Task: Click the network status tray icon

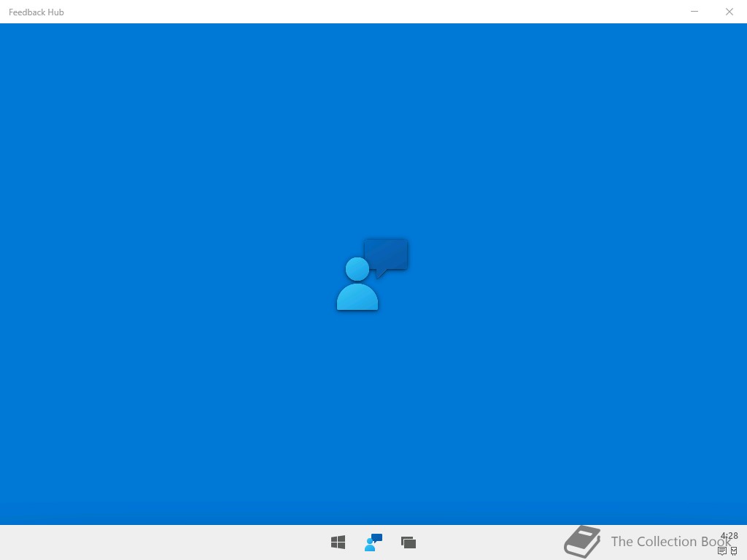Action: (734, 551)
